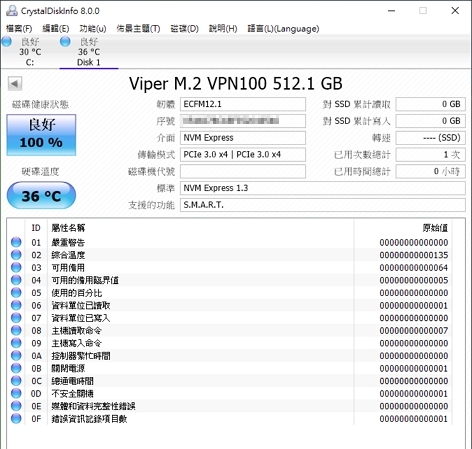This screenshot has height=449, width=472.
Task: Click the status orb for attribute 05 使用的百分比
Action: tap(16, 292)
